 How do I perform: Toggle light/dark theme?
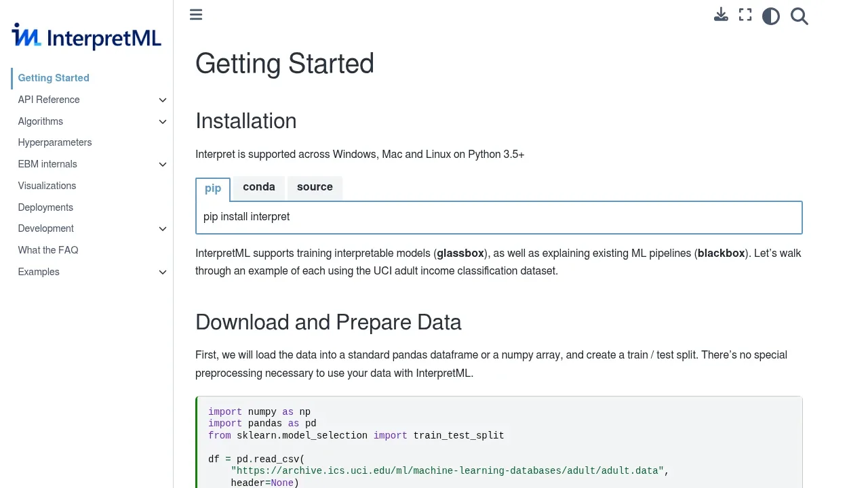[x=771, y=16]
